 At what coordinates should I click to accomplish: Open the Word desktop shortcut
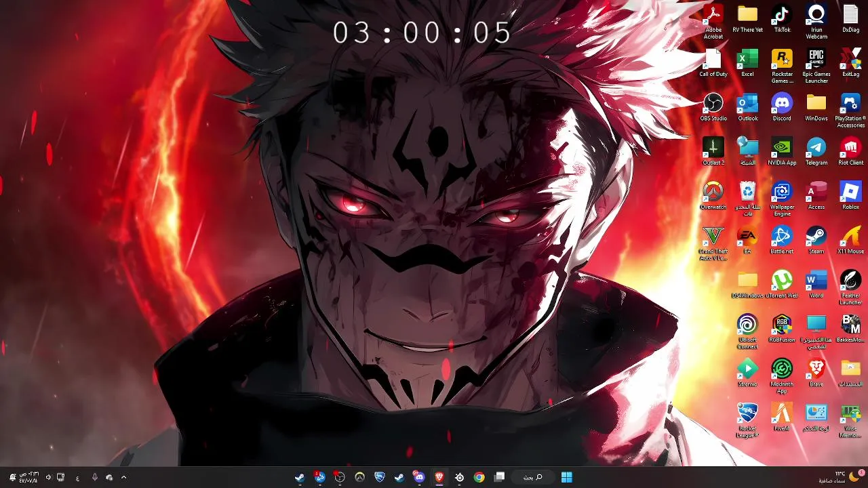coord(816,285)
